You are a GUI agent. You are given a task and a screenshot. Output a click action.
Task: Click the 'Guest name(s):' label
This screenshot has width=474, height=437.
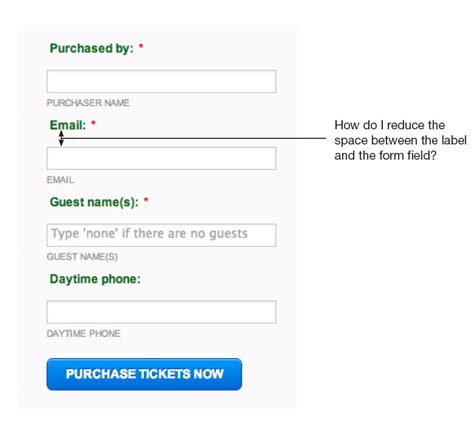tap(94, 202)
